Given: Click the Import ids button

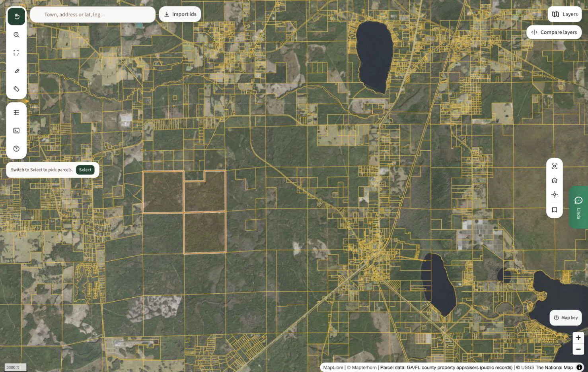Looking at the screenshot, I should 180,14.
